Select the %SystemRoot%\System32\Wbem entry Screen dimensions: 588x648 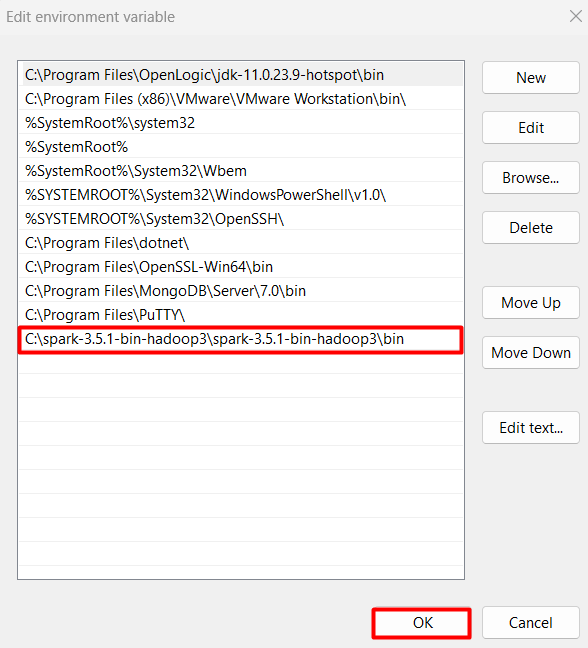pos(241,171)
